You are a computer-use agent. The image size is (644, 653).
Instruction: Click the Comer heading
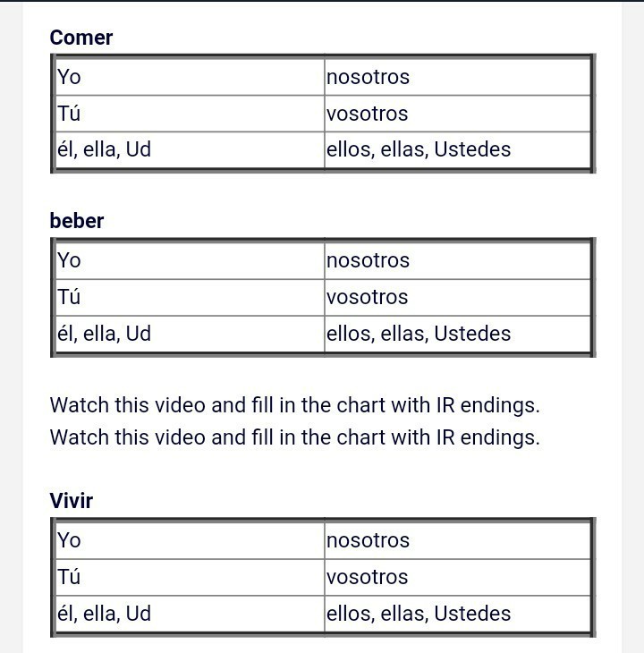coord(81,38)
